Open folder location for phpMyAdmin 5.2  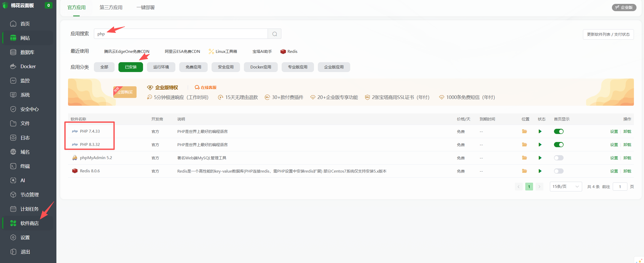tap(524, 158)
